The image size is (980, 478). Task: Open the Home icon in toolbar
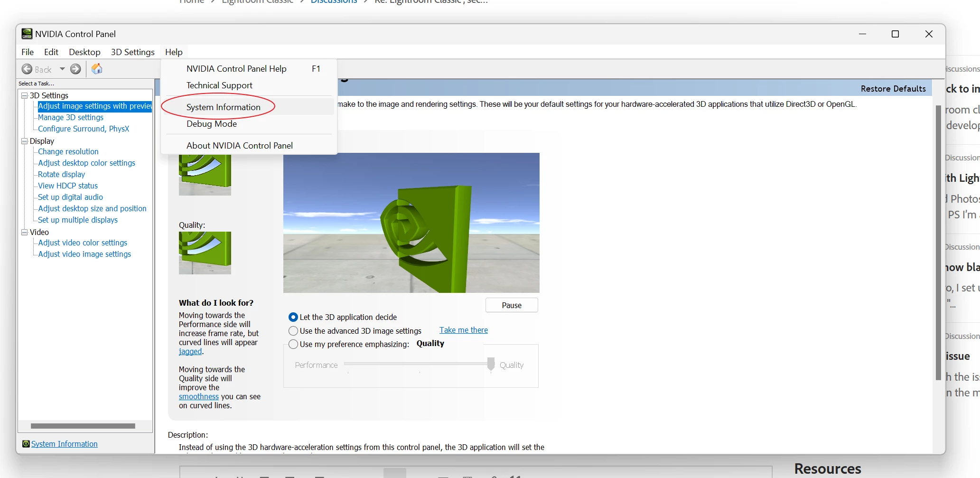(97, 69)
